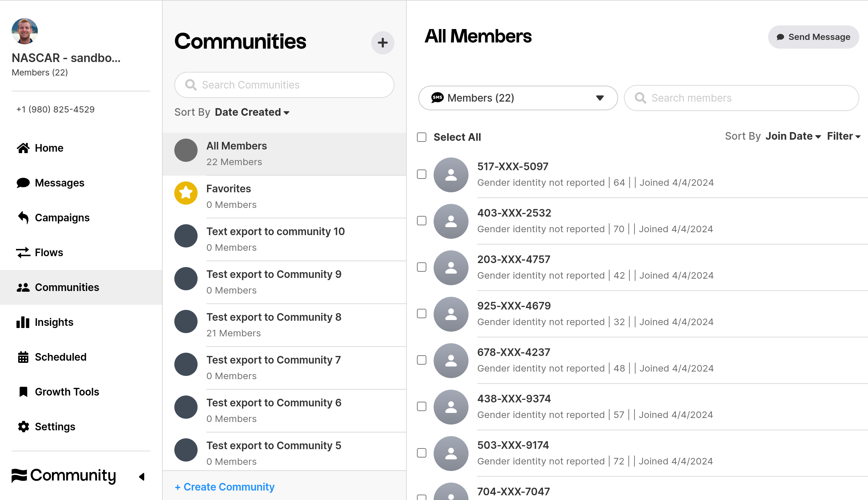This screenshot has width=868, height=500.
Task: Click the All Members gray circle icon
Action: [x=186, y=150]
